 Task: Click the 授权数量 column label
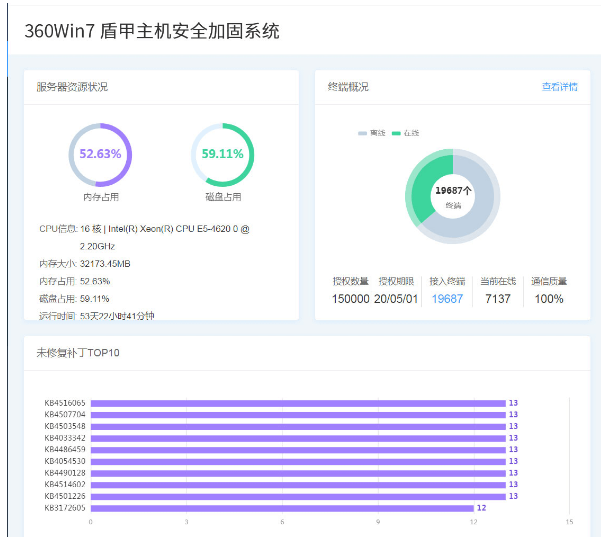click(x=351, y=281)
